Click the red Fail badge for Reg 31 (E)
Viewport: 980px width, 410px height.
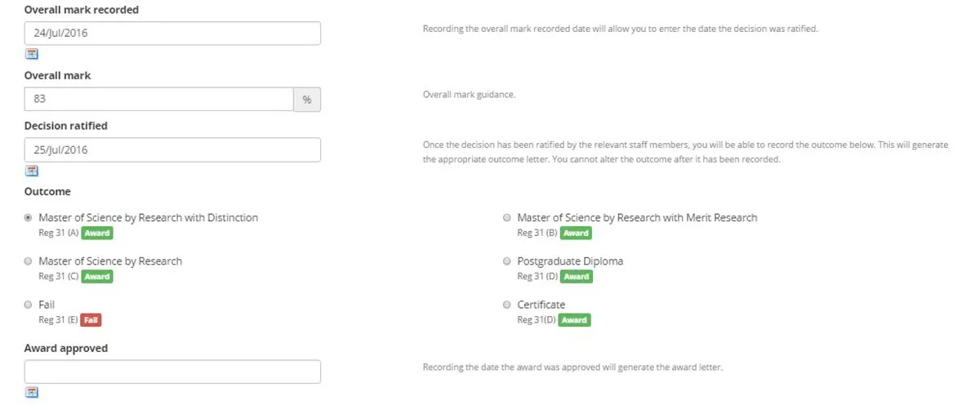(x=91, y=320)
